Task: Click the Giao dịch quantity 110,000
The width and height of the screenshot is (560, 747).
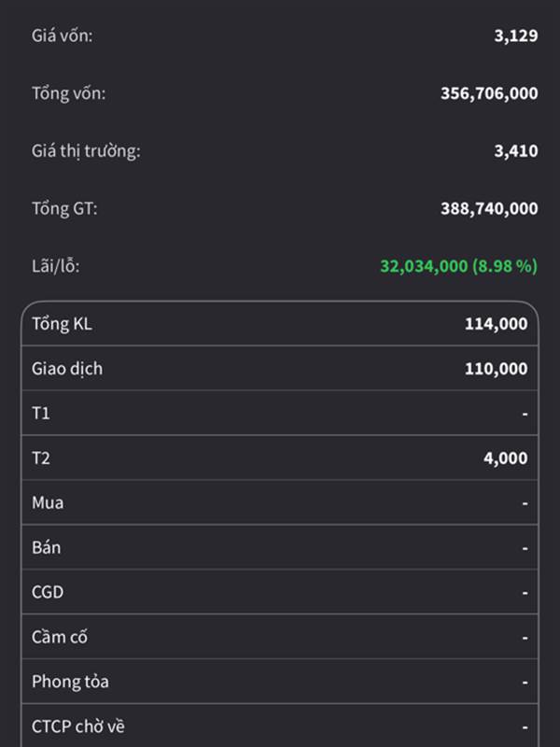Action: 496,369
